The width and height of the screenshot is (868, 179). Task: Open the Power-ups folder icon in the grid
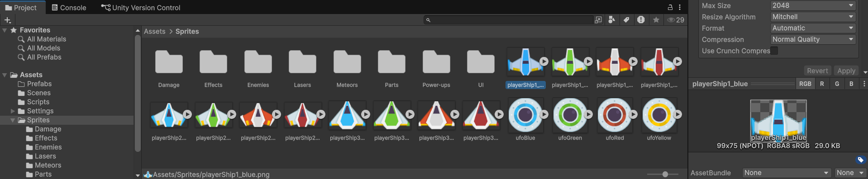point(436,61)
